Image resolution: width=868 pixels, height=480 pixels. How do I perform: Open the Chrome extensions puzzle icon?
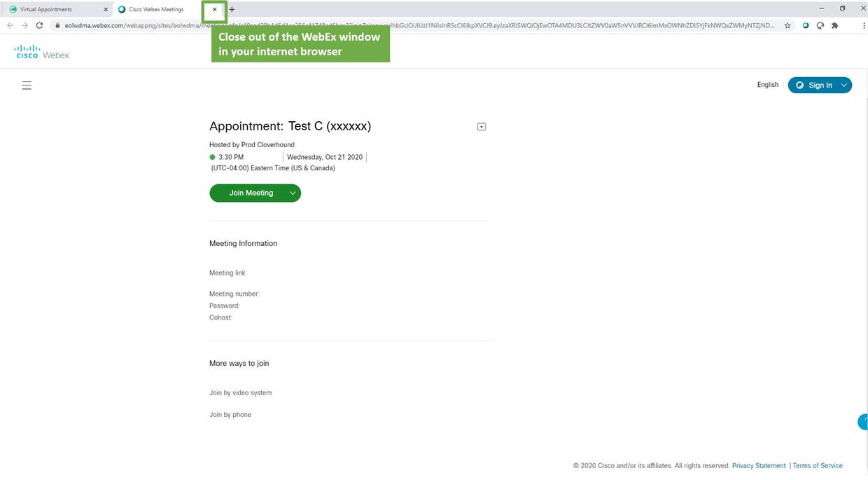click(x=834, y=25)
